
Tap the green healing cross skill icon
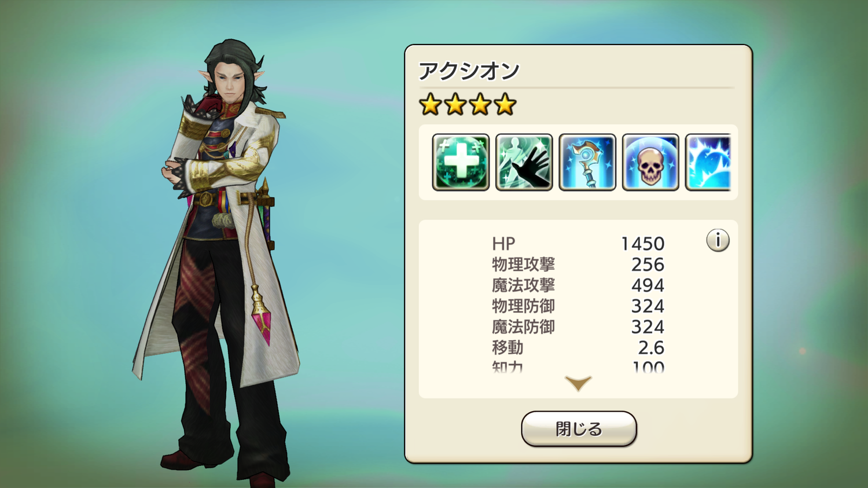pos(461,162)
